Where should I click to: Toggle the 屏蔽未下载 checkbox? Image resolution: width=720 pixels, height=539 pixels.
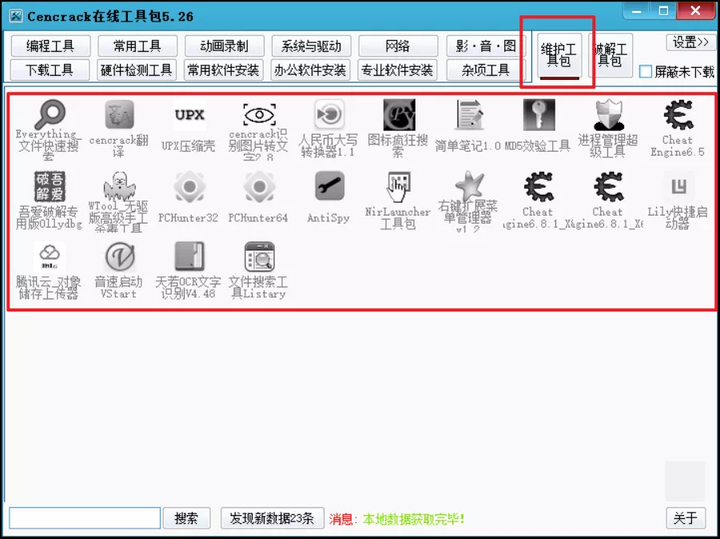(646, 71)
